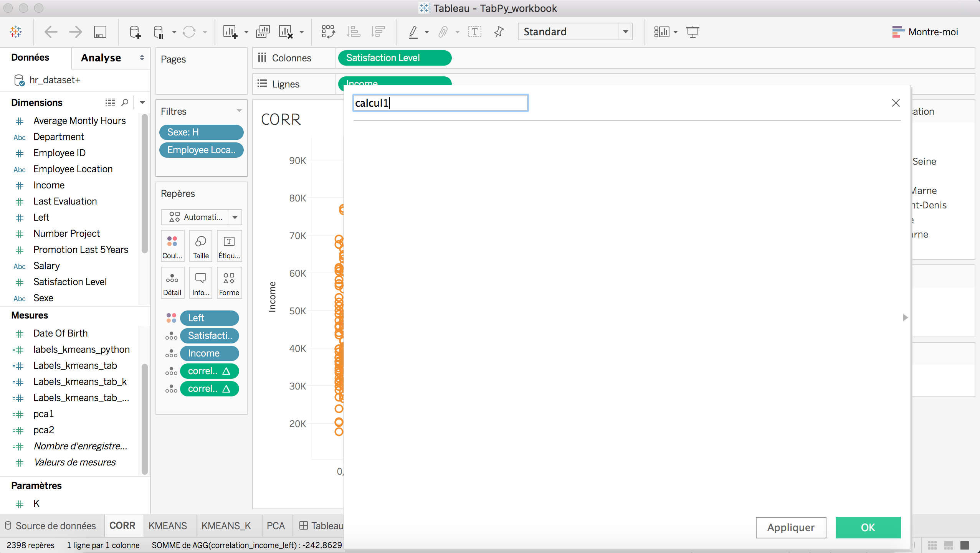Viewport: 980px width, 553px height.
Task: Click the swap rows and columns icon
Action: (328, 32)
